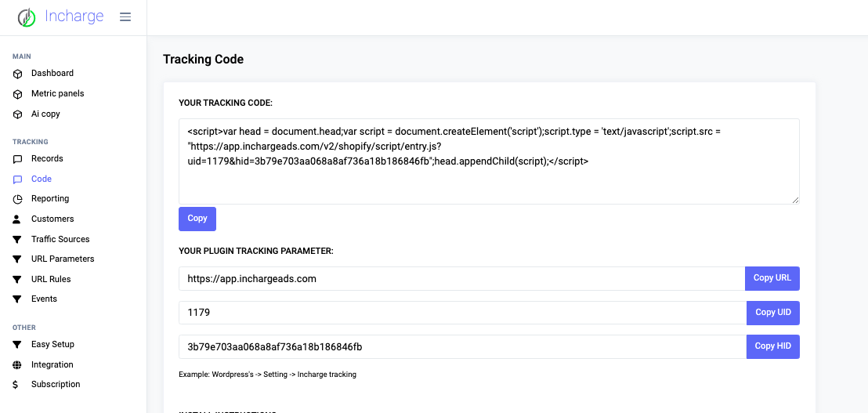This screenshot has height=413, width=868.
Task: Select the Code menu item
Action: click(42, 179)
